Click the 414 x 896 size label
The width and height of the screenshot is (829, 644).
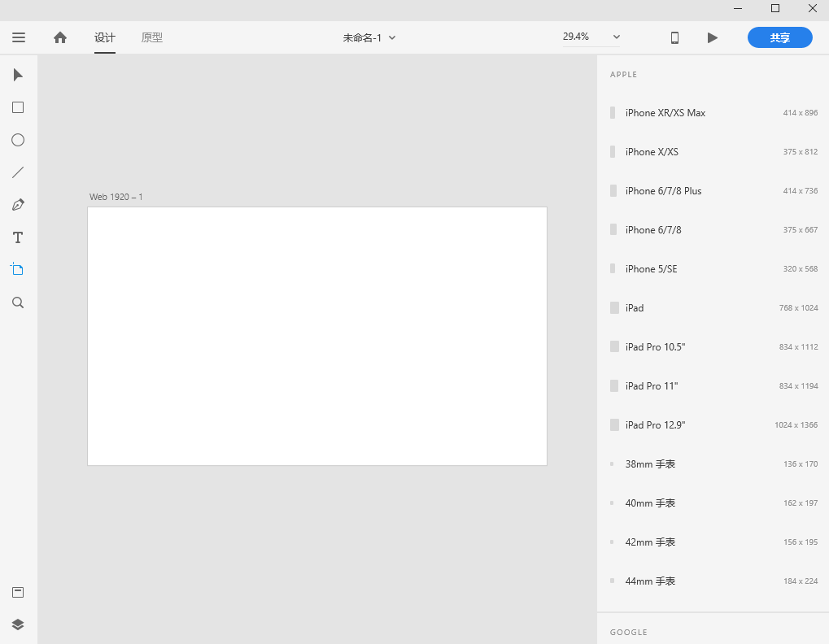tap(800, 112)
